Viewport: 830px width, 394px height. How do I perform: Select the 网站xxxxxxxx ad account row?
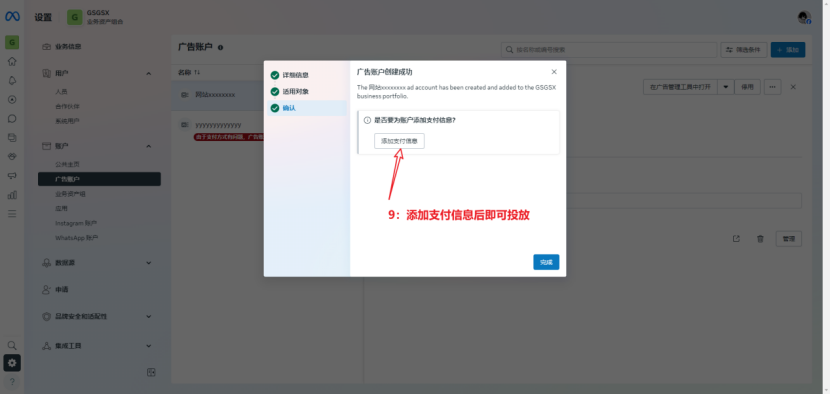[x=218, y=95]
